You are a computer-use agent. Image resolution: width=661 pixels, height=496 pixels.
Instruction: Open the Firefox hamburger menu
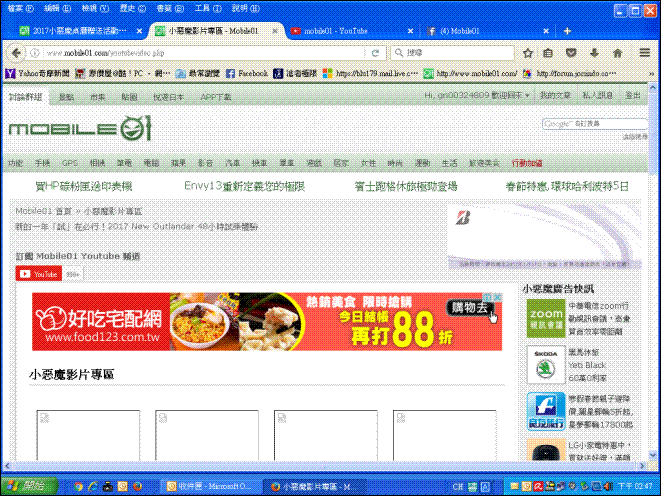coord(645,53)
